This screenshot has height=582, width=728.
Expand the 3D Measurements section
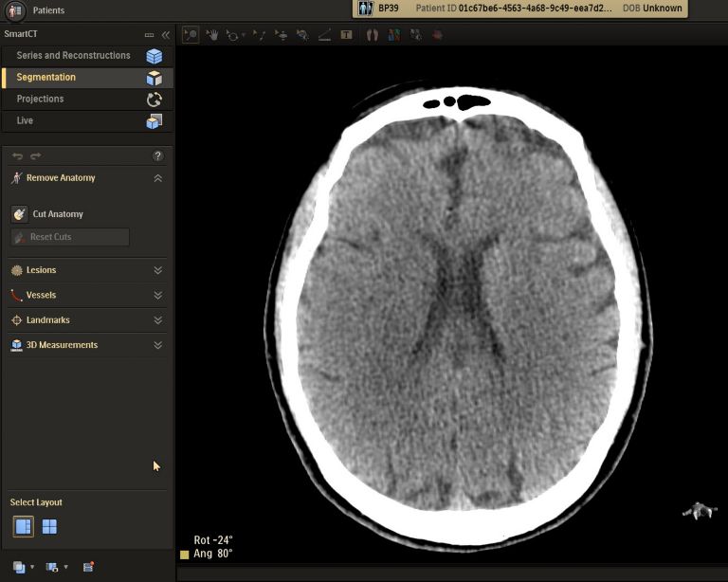158,345
